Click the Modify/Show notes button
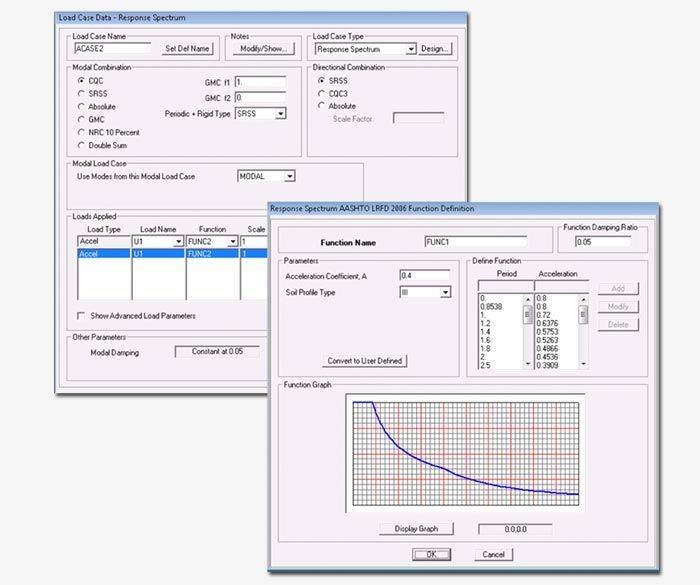 [x=264, y=48]
